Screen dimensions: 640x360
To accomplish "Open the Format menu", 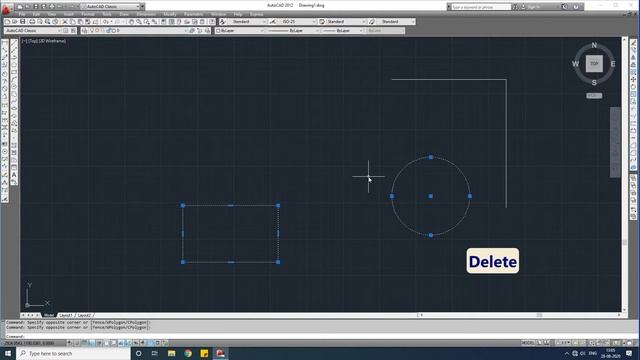I will coord(88,14).
